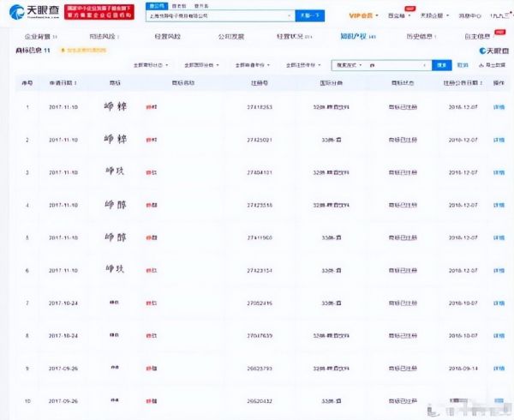Sort by 注册公告日期 column header
The height and width of the screenshot is (420, 514).
coord(463,83)
